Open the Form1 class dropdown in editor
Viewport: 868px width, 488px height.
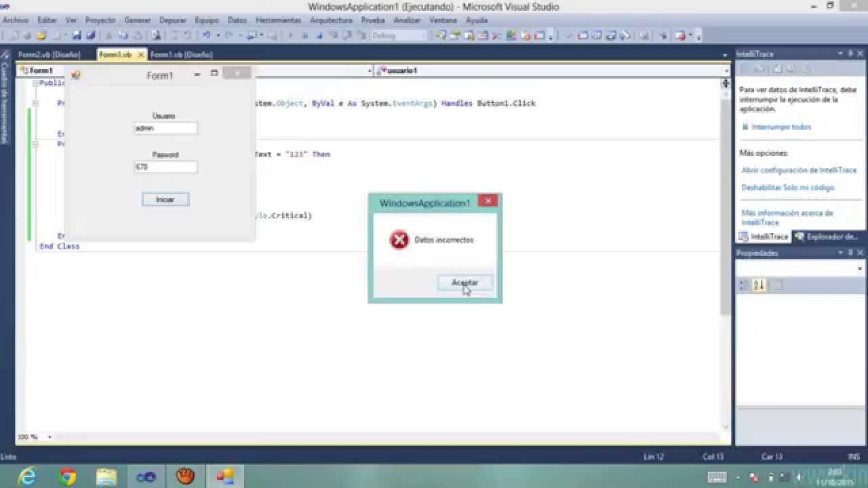coord(370,70)
